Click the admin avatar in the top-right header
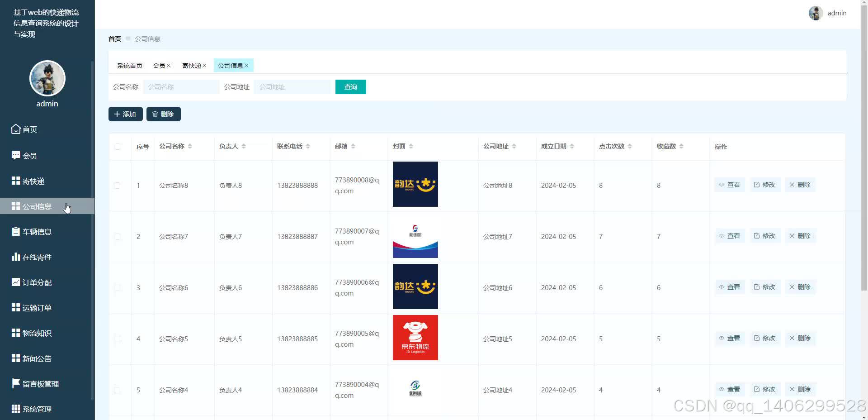The width and height of the screenshot is (868, 420). (x=816, y=13)
